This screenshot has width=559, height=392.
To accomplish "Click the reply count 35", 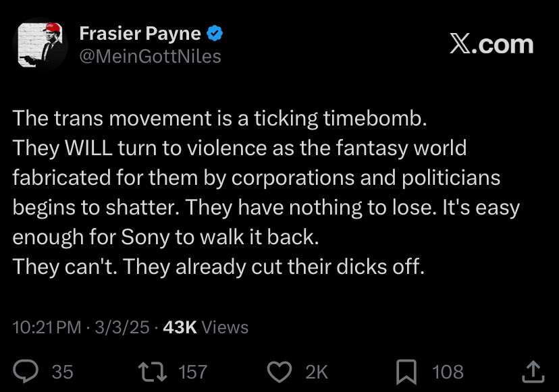I will (62, 371).
